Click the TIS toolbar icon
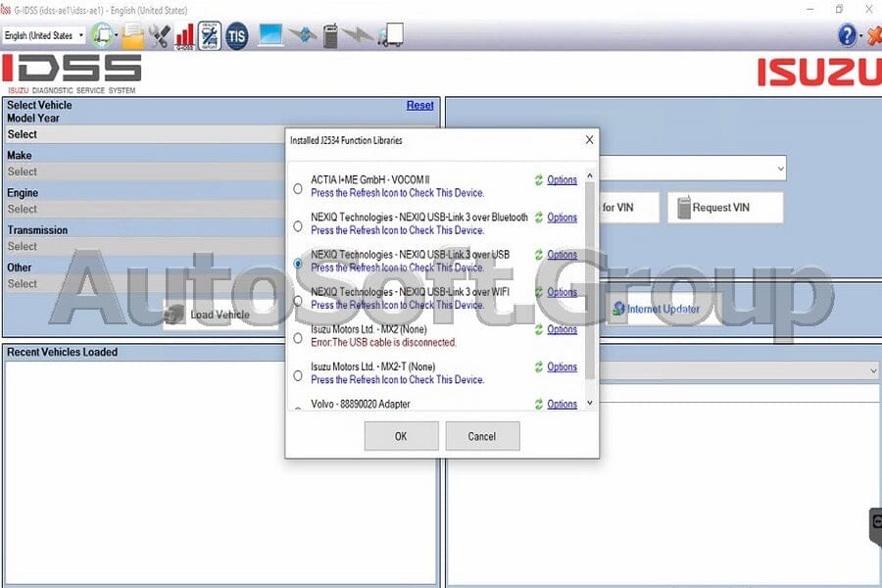The height and width of the screenshot is (588, 882). (235, 35)
